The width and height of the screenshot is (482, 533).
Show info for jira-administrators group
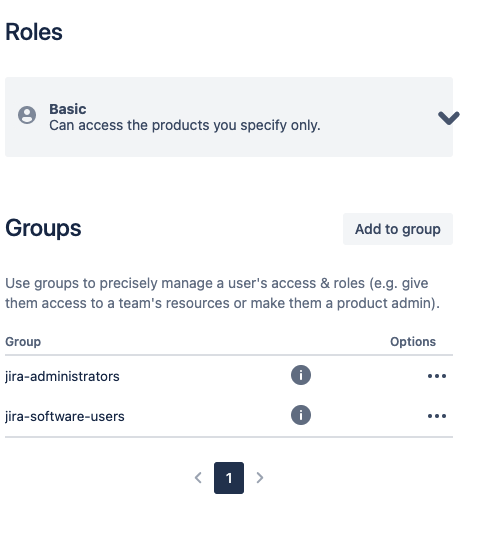[301, 375]
